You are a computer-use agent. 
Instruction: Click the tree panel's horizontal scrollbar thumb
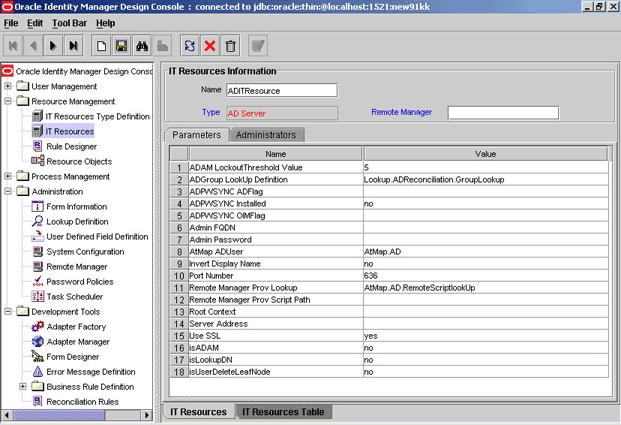point(59,415)
